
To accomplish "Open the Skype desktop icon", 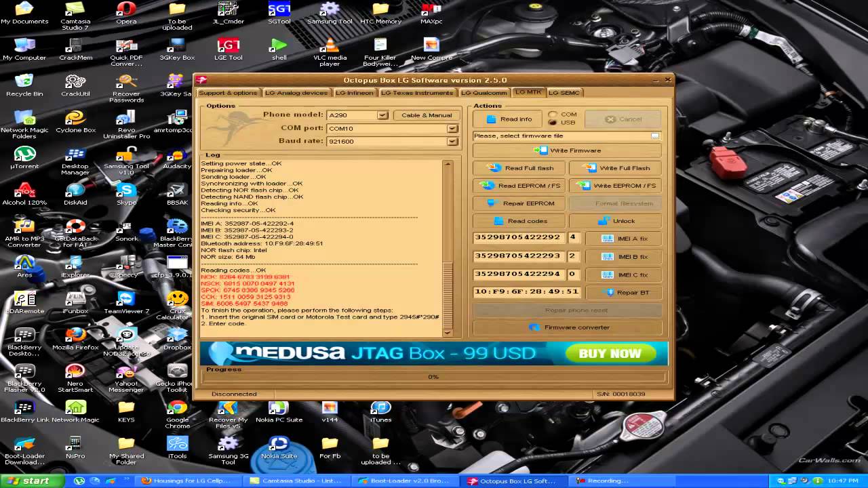I will point(126,195).
